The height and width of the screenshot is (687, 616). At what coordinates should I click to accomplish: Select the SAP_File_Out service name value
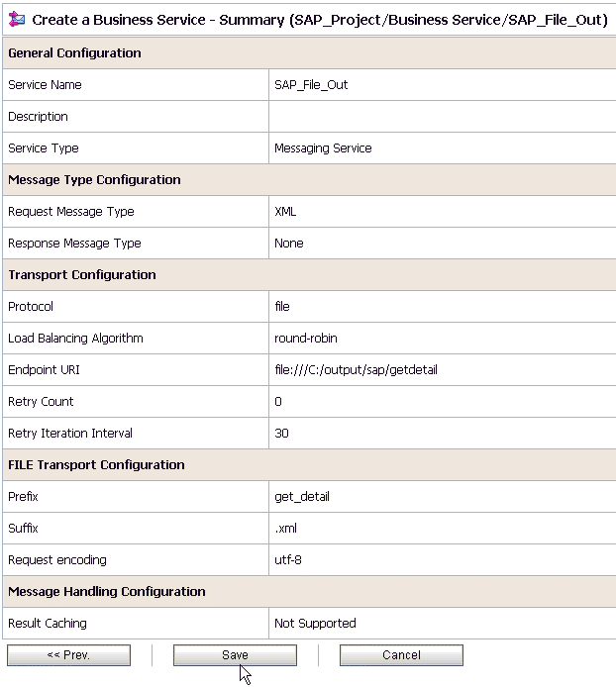click(311, 85)
